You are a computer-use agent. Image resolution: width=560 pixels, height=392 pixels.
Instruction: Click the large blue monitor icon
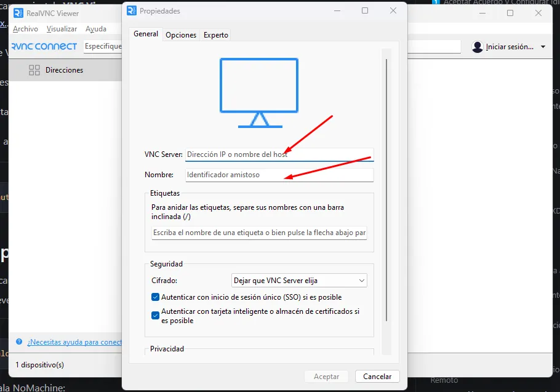tap(259, 92)
